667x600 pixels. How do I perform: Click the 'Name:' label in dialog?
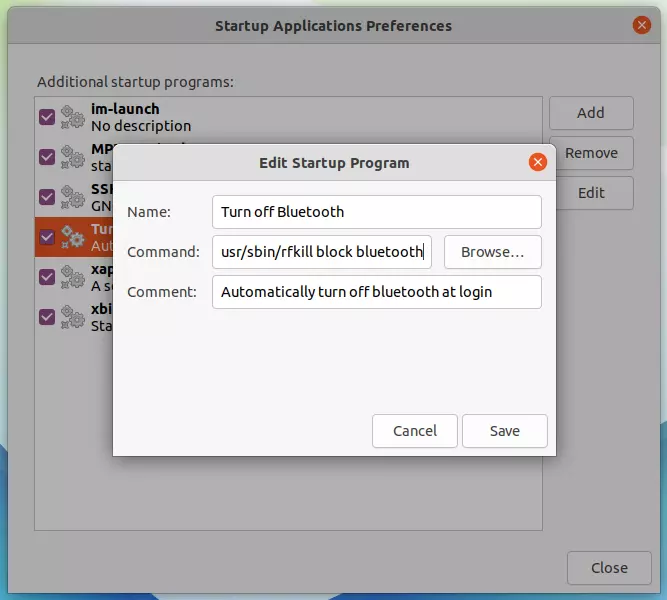click(149, 212)
